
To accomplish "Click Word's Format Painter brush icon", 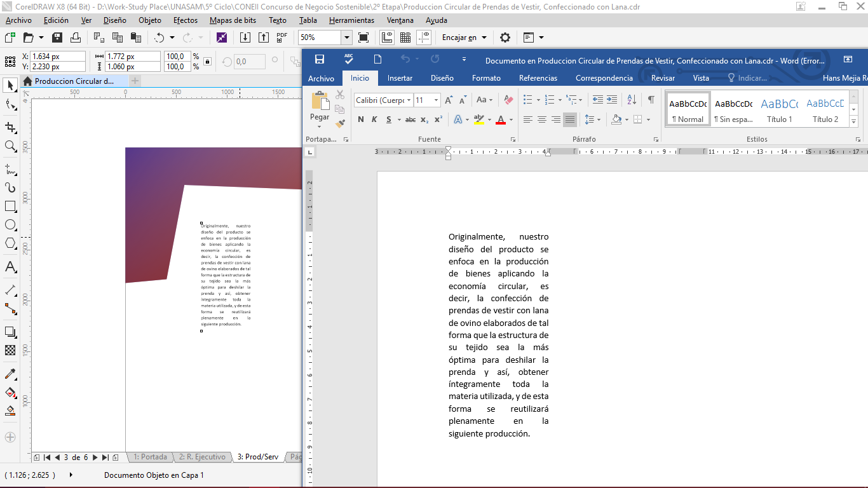I will click(x=340, y=123).
